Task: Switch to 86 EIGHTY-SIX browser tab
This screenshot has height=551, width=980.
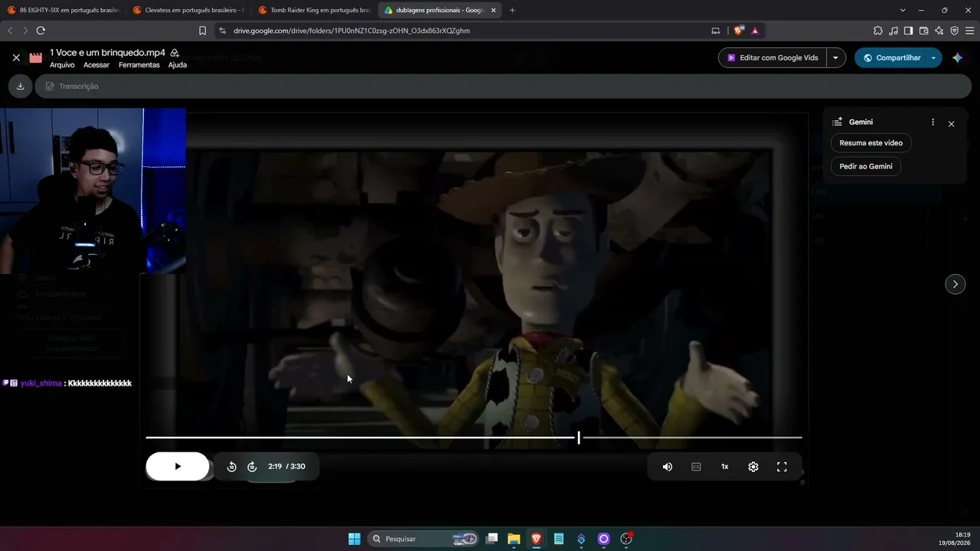Action: coord(64,10)
